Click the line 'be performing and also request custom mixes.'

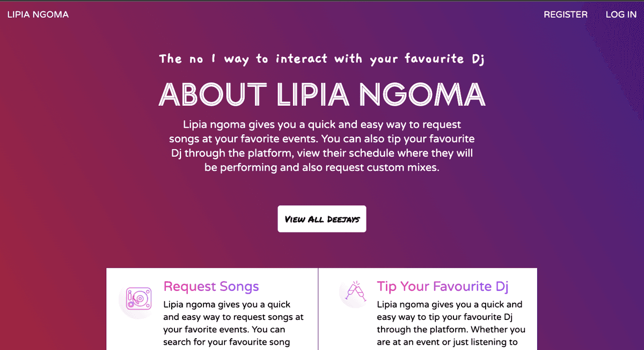(x=322, y=167)
